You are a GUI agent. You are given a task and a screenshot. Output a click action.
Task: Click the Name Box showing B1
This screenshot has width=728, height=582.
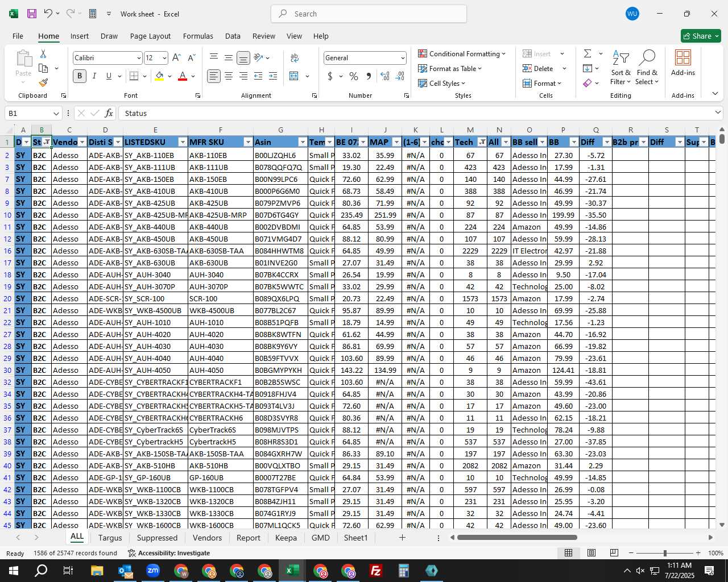tap(33, 113)
